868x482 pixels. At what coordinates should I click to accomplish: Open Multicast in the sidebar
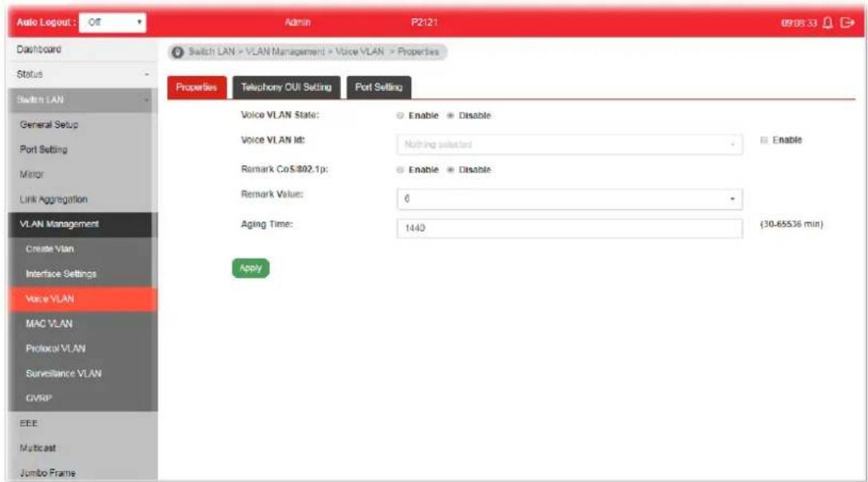tap(83, 448)
